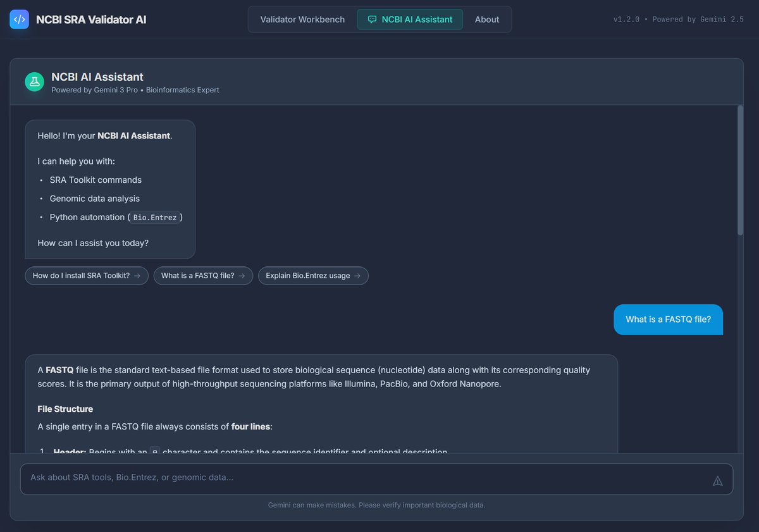Screen dimensions: 759x532
Task: Click the 'Bio.Entrez' inline code label
Action: [155, 217]
